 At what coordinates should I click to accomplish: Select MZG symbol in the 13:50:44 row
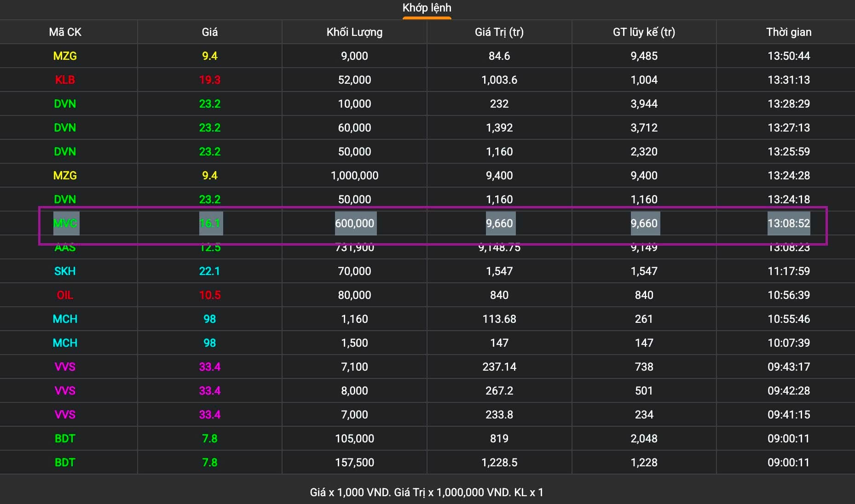click(x=65, y=56)
